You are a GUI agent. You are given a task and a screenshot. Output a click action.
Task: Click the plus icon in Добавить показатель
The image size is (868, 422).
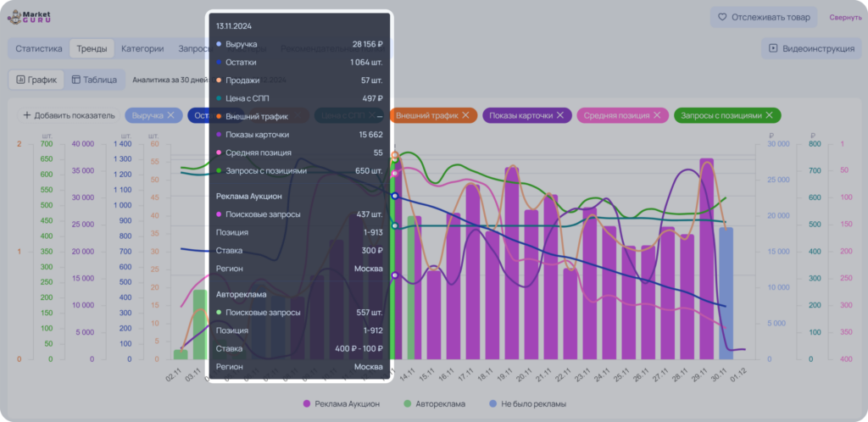(x=26, y=115)
